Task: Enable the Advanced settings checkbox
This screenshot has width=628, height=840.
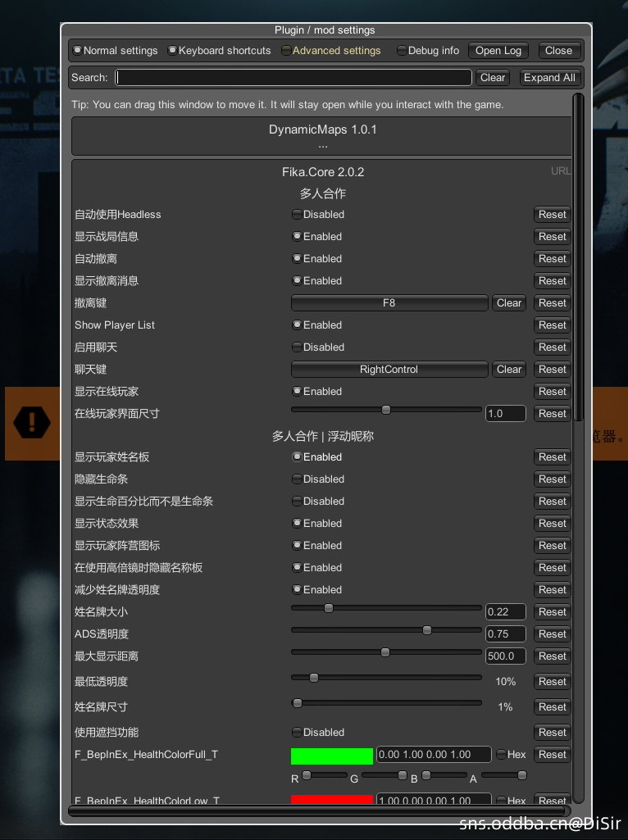Action: point(286,51)
